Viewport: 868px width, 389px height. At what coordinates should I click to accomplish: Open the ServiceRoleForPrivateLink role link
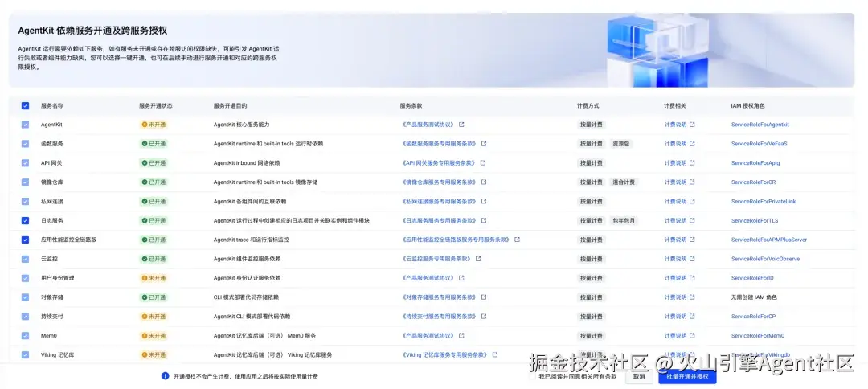(764, 202)
